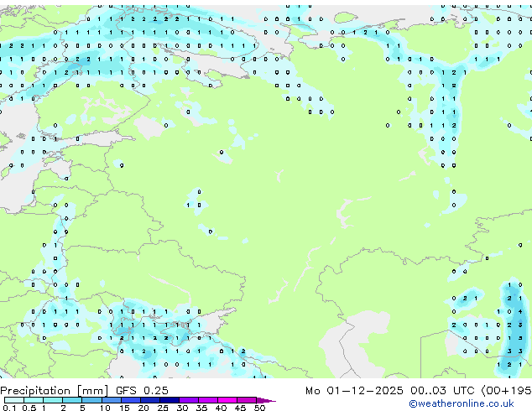Click the legend label 40
The height and width of the screenshot is (411, 532).
221,408
